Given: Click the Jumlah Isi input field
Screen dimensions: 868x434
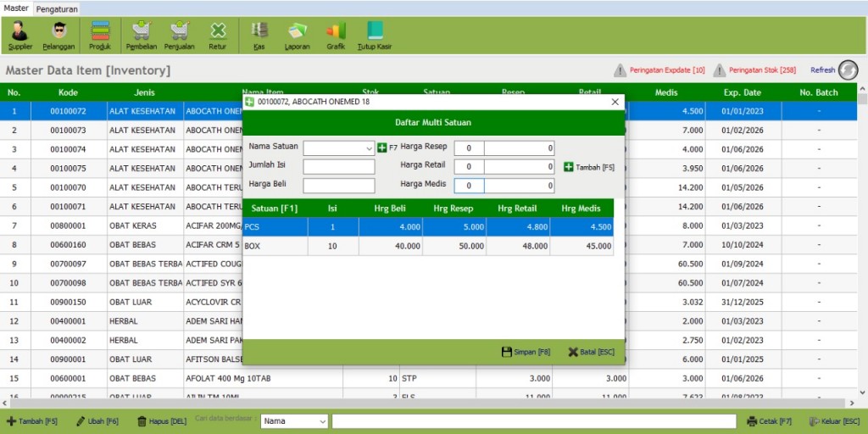Looking at the screenshot, I should (x=338, y=167).
